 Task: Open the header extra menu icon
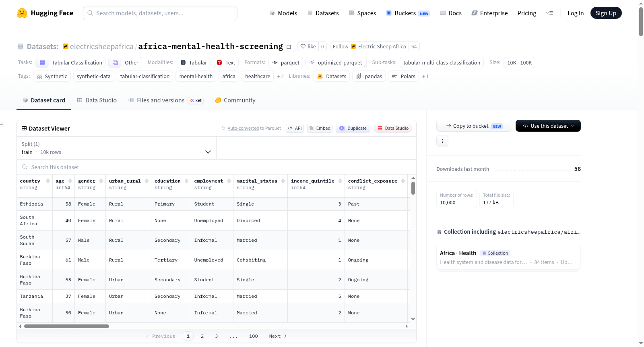pyautogui.click(x=549, y=13)
